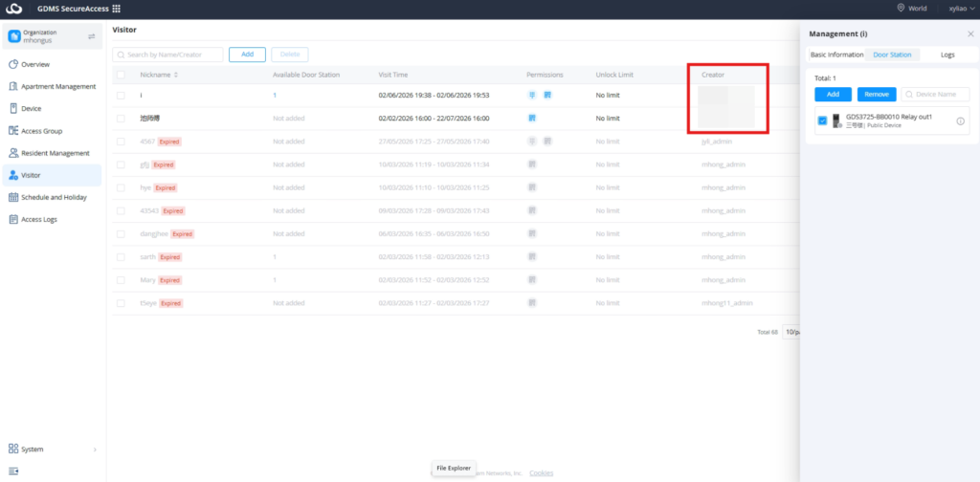Click the first permission icon in 4567 row
980x482 pixels.
point(532,142)
